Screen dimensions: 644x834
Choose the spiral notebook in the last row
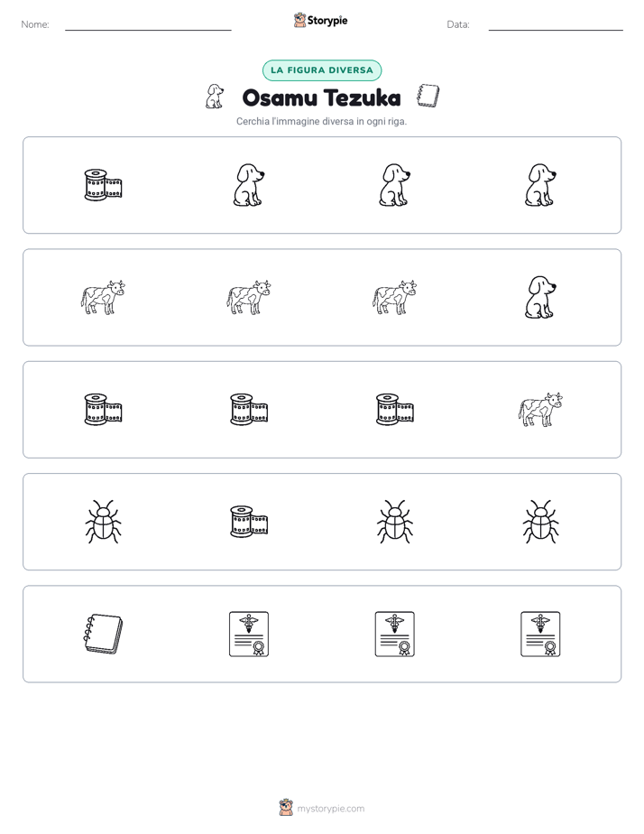tap(103, 634)
